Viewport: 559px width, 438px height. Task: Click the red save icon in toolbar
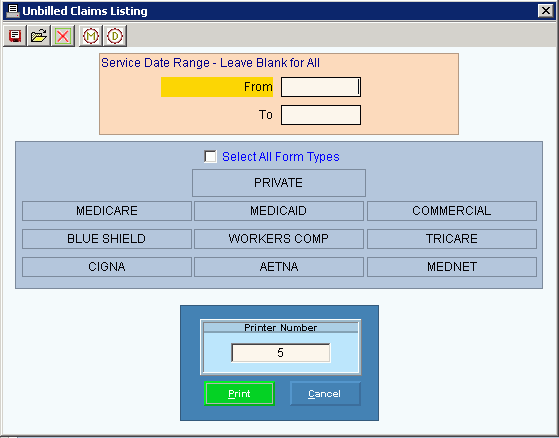click(15, 36)
